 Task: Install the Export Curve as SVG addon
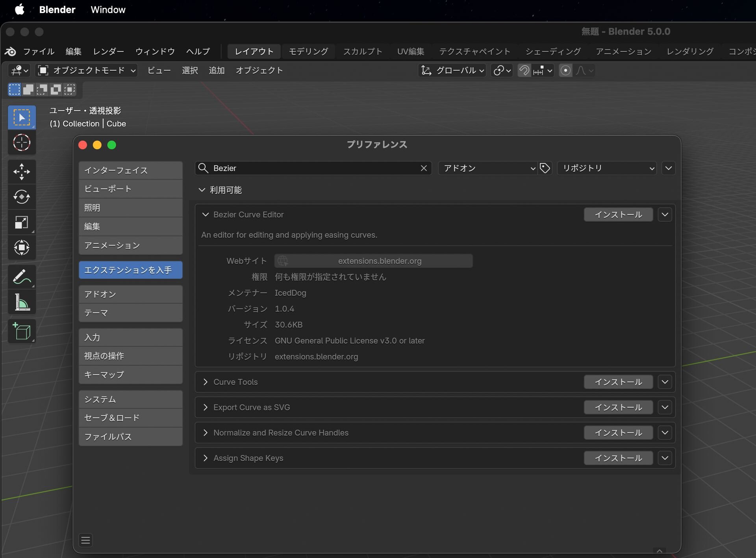coord(618,407)
